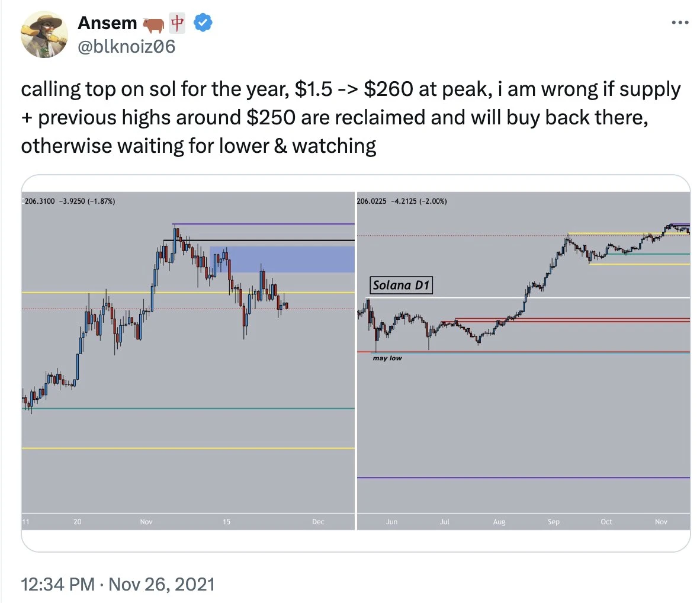
Task: Open Ansem's profile avatar picture
Action: [44, 34]
